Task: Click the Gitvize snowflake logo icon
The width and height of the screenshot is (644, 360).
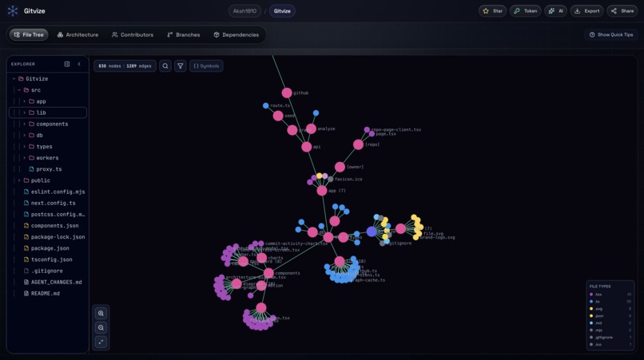Action: (x=13, y=11)
